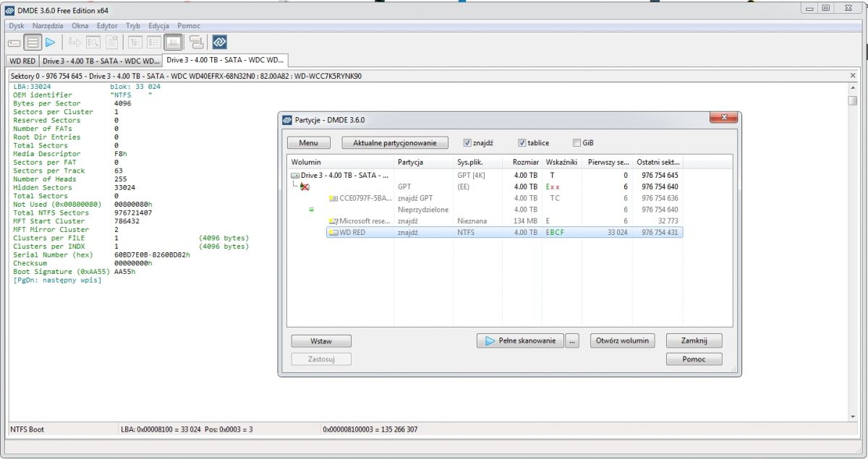
Task: Click the main window scrollbar down arrow
Action: tap(852, 416)
